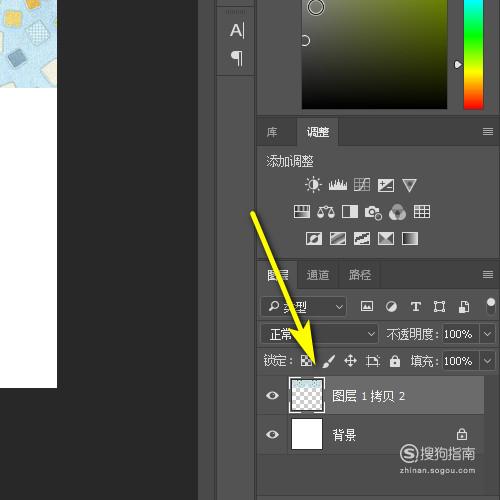Add a Levels adjustment
500x500 pixels.
click(338, 185)
